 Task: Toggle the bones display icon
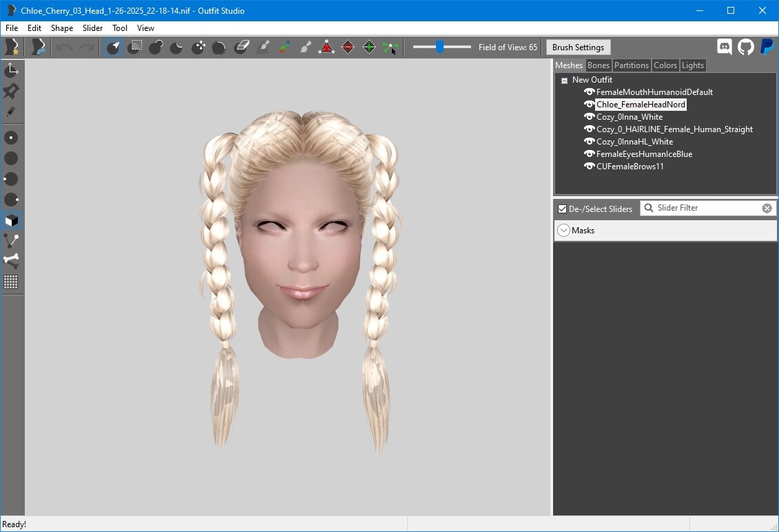[11, 261]
